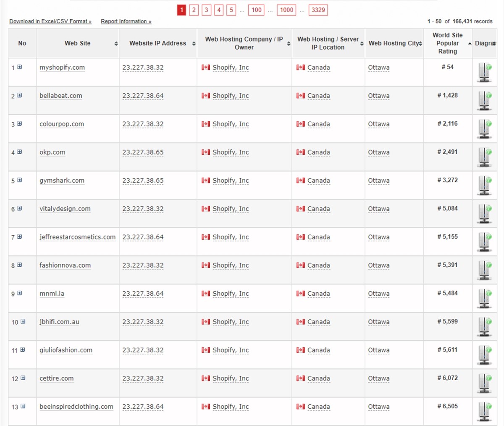Open server diagram icon for giuliofashion.com
The width and height of the screenshot is (504, 426).
pos(484,355)
